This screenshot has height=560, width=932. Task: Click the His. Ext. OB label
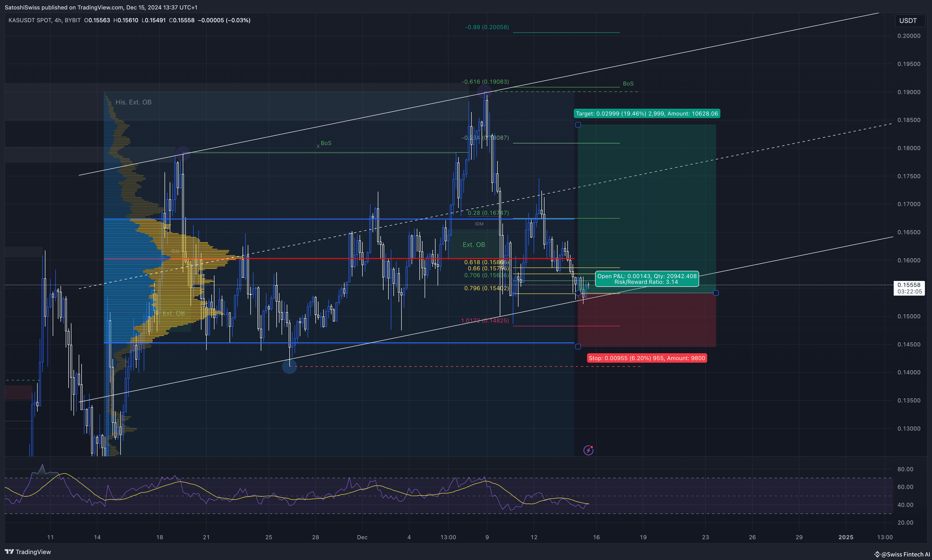(x=133, y=102)
